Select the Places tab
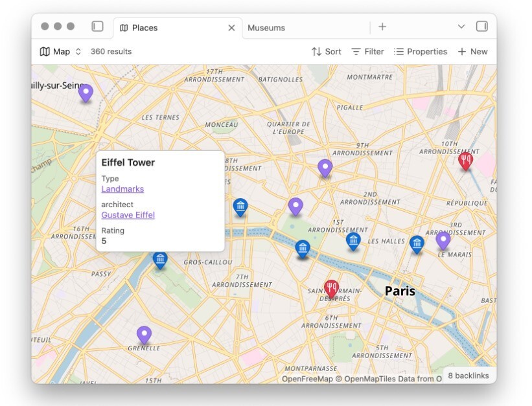This screenshot has width=532, height=406. coord(145,28)
